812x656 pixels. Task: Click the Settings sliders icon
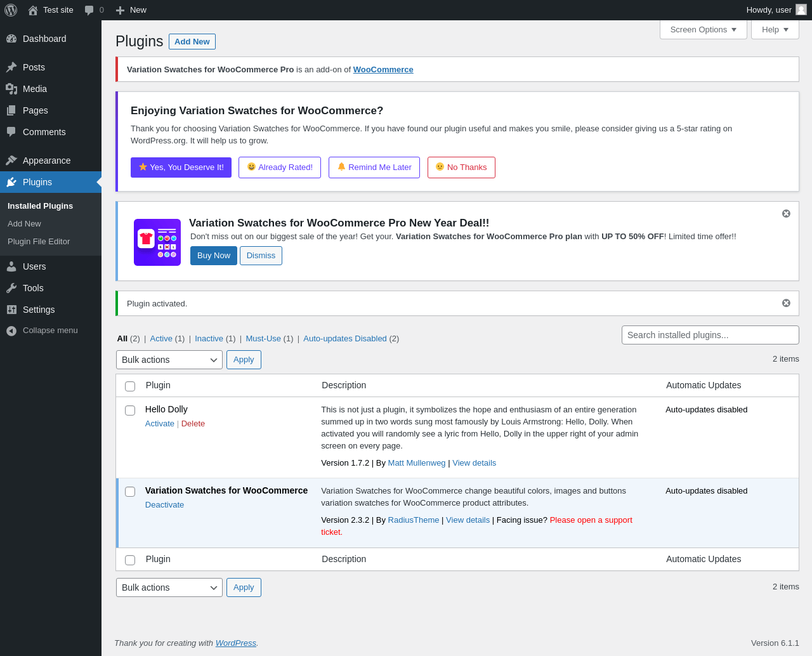[x=11, y=310]
